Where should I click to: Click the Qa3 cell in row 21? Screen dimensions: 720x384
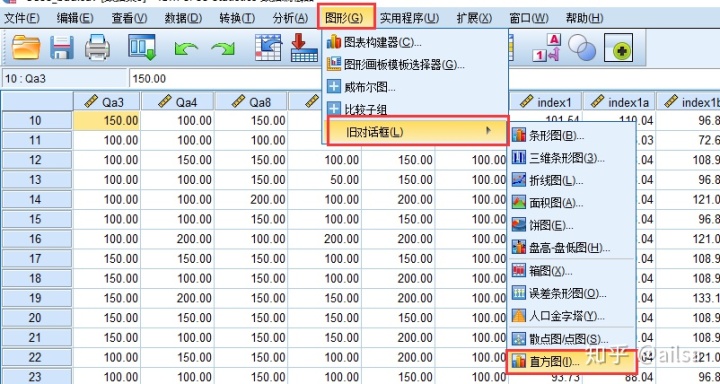(x=107, y=338)
